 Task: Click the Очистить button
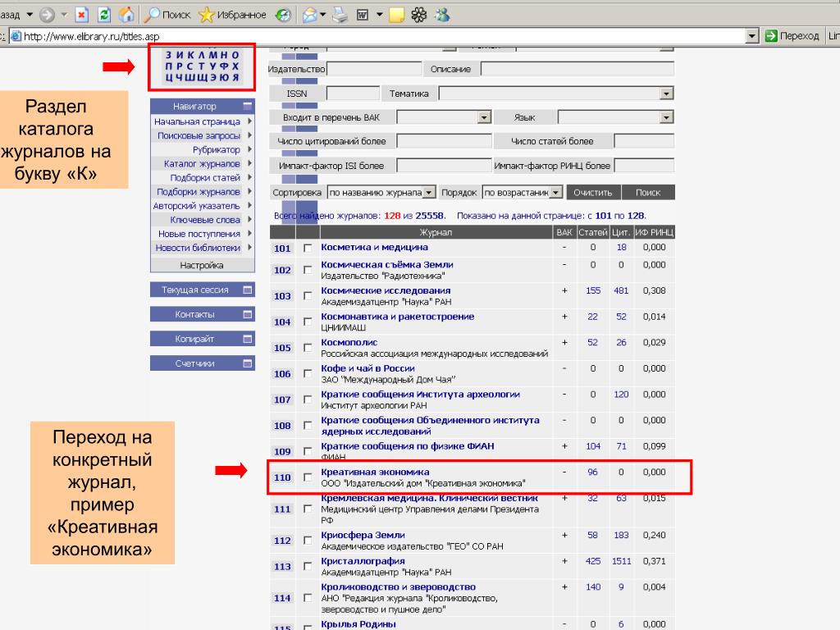click(592, 192)
